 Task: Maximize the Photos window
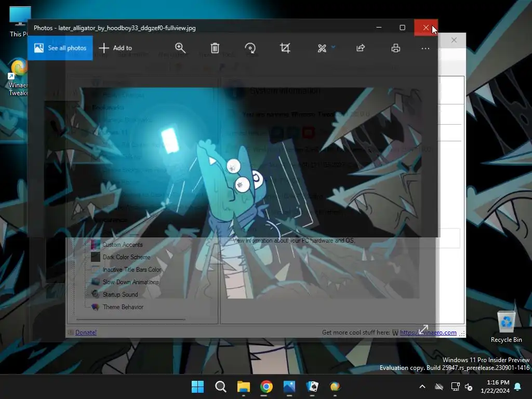pyautogui.click(x=403, y=28)
